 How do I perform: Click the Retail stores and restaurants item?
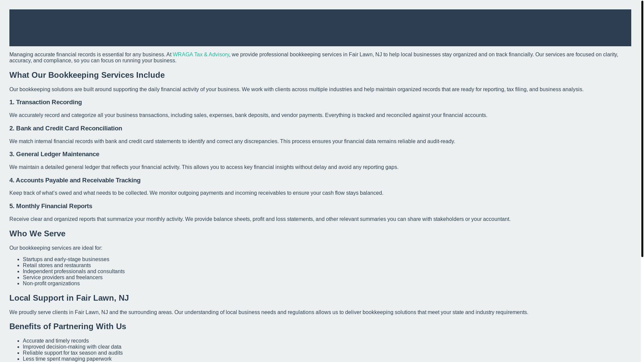[57, 265]
